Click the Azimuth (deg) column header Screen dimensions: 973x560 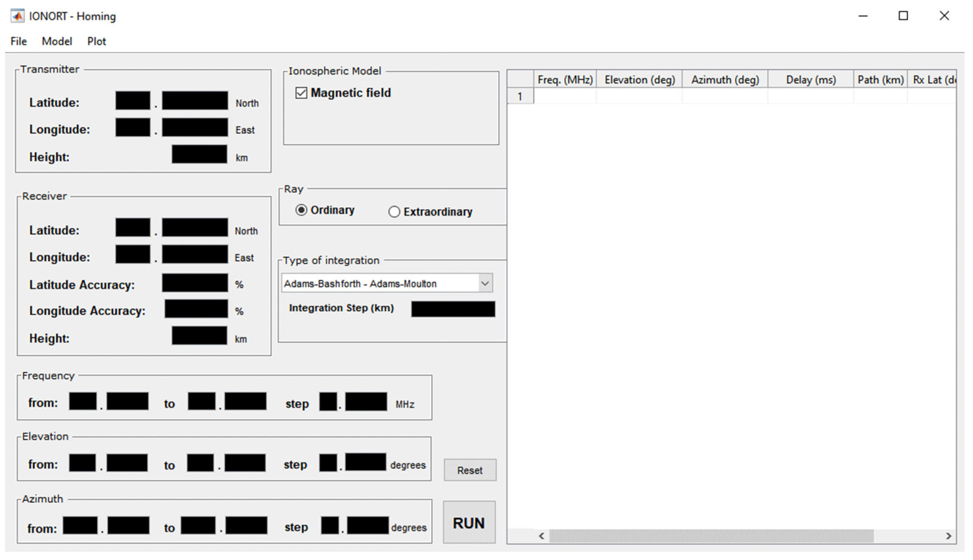(725, 80)
